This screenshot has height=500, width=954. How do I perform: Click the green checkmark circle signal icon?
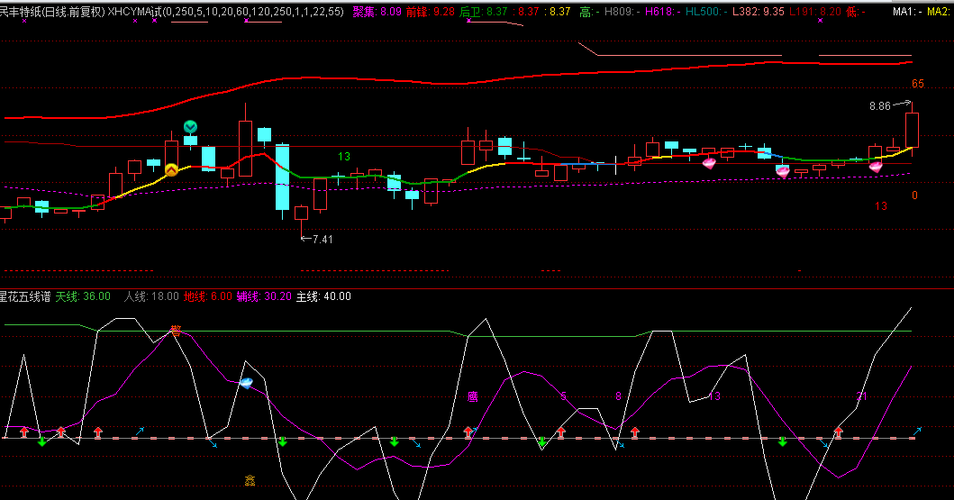[x=190, y=127]
